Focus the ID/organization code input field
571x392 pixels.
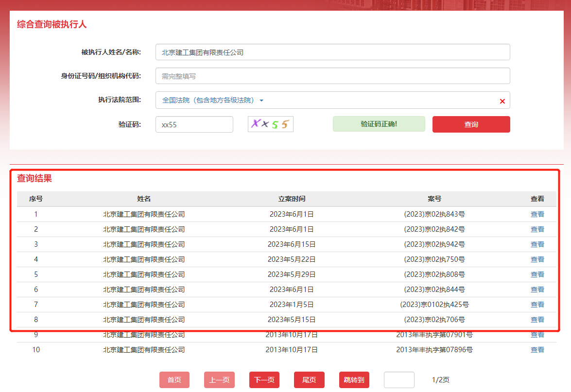tap(332, 76)
